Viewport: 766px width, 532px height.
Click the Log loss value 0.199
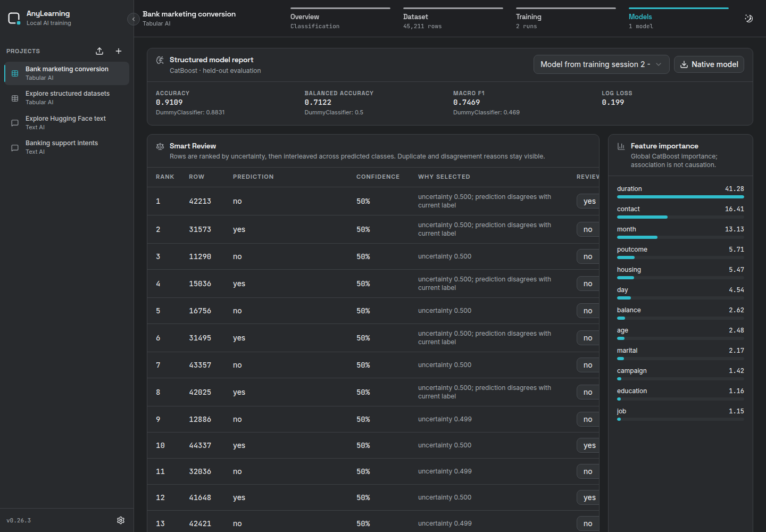point(613,102)
